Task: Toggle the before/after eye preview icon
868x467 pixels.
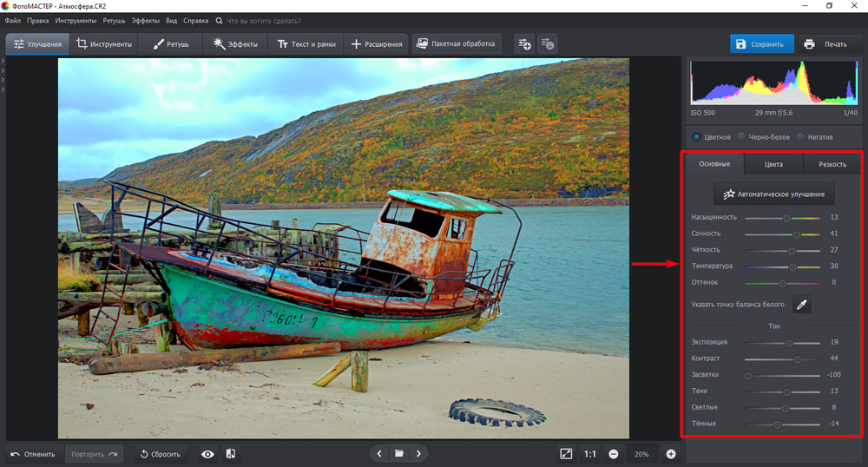Action: [207, 454]
